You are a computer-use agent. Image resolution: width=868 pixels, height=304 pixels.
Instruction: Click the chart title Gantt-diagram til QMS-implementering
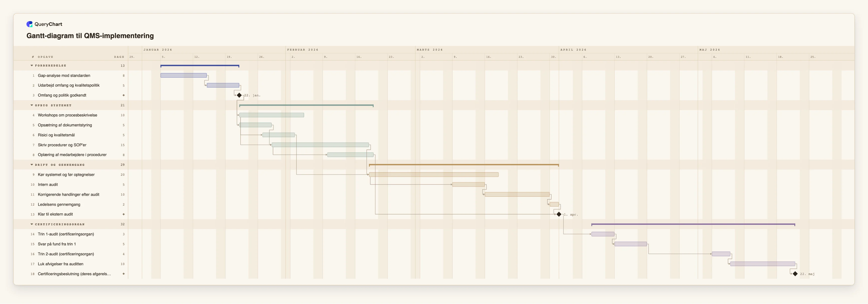(x=90, y=36)
